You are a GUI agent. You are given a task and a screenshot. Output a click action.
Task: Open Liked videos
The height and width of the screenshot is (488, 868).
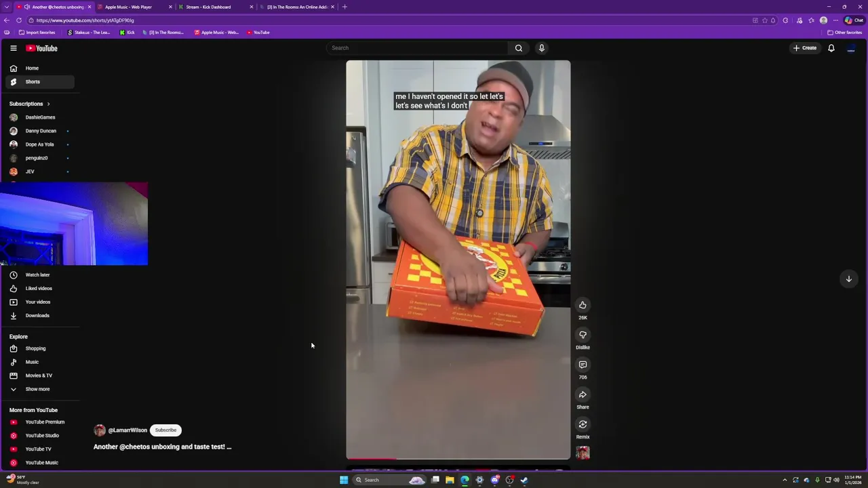(37, 289)
